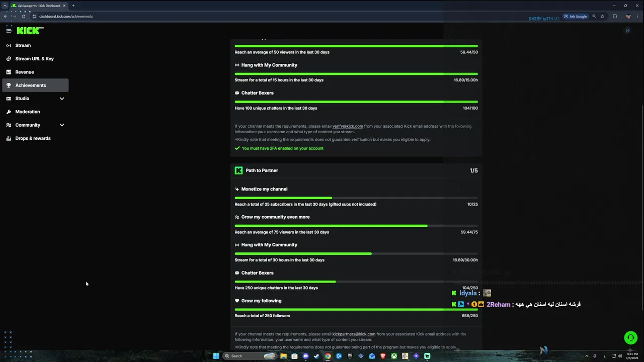Click the Chrome icon in the taskbar
Screen dimensions: 644x362
pos(328,356)
